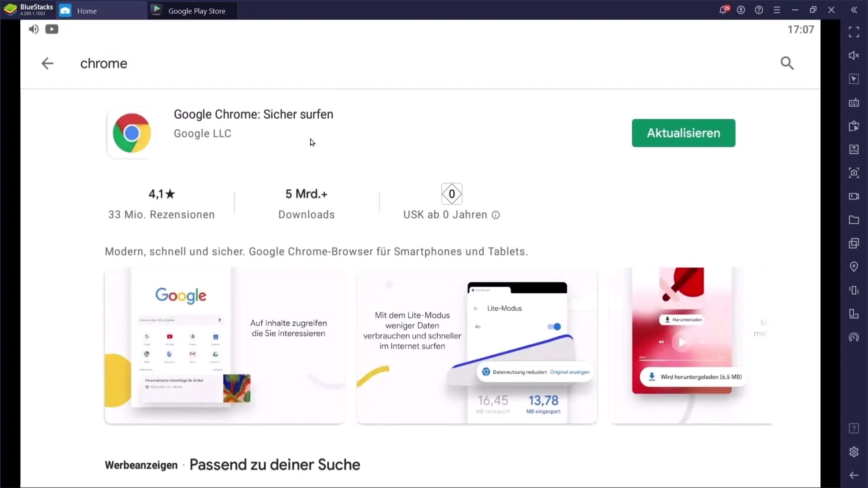Viewport: 868px width, 488px height.
Task: Click the BlueStacks home icon
Action: (x=66, y=10)
